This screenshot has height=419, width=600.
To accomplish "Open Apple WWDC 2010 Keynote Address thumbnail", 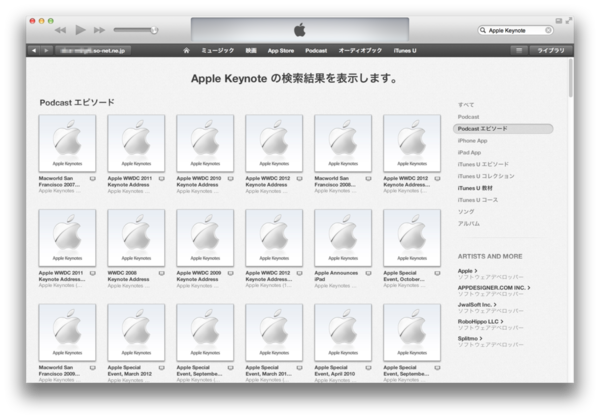I will click(x=205, y=143).
